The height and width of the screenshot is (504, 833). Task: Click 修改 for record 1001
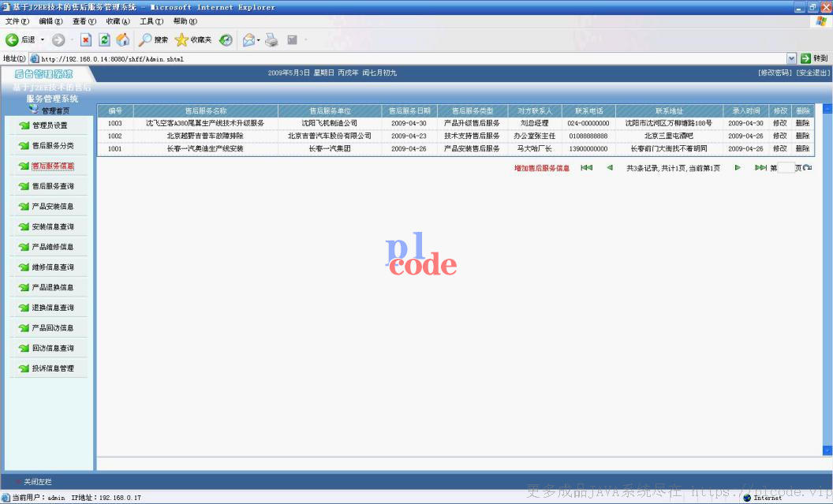tap(779, 149)
